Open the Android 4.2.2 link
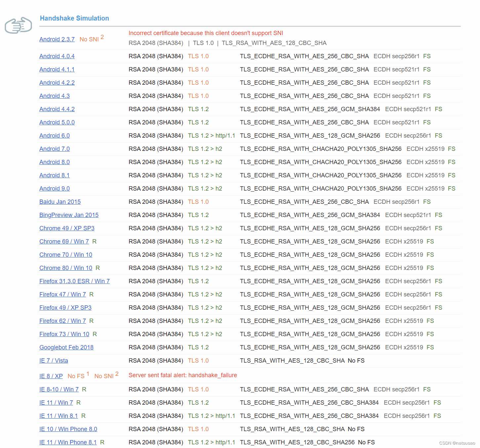Viewport: 480px width, 448px height. pyautogui.click(x=57, y=83)
